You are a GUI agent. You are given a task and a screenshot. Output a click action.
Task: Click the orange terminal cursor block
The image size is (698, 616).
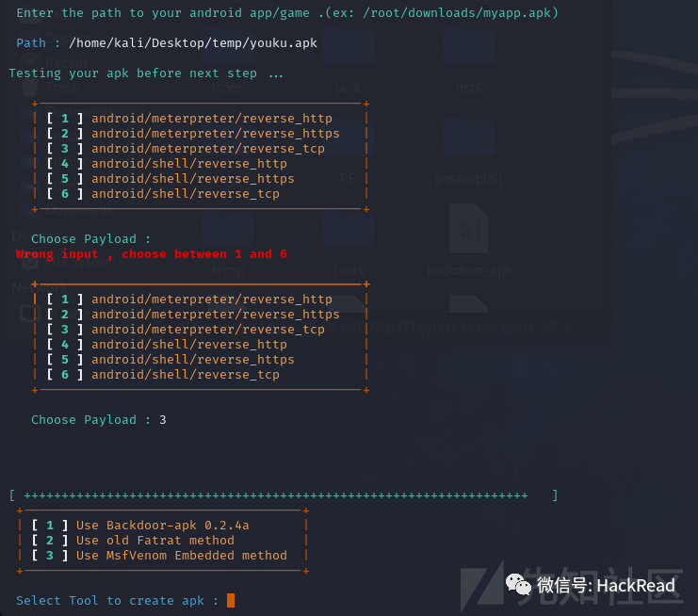[x=231, y=600]
